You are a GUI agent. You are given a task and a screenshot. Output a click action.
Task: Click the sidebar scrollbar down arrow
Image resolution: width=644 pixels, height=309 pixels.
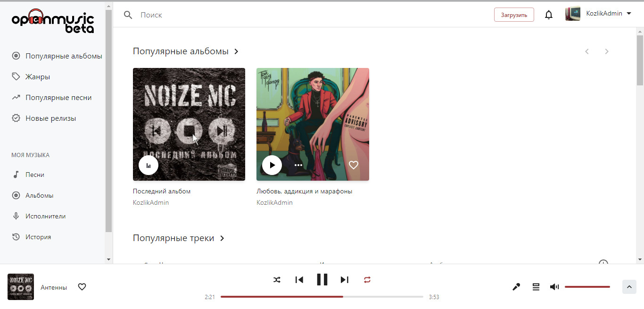(109, 259)
